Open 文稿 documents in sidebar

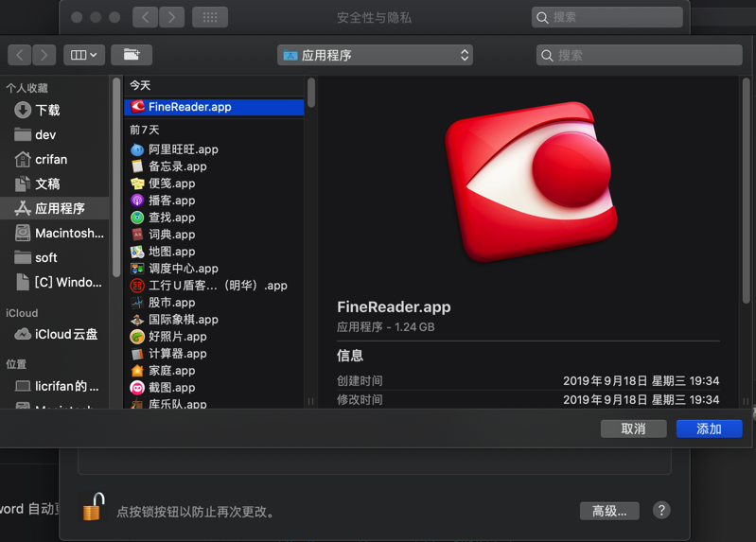(x=55, y=184)
